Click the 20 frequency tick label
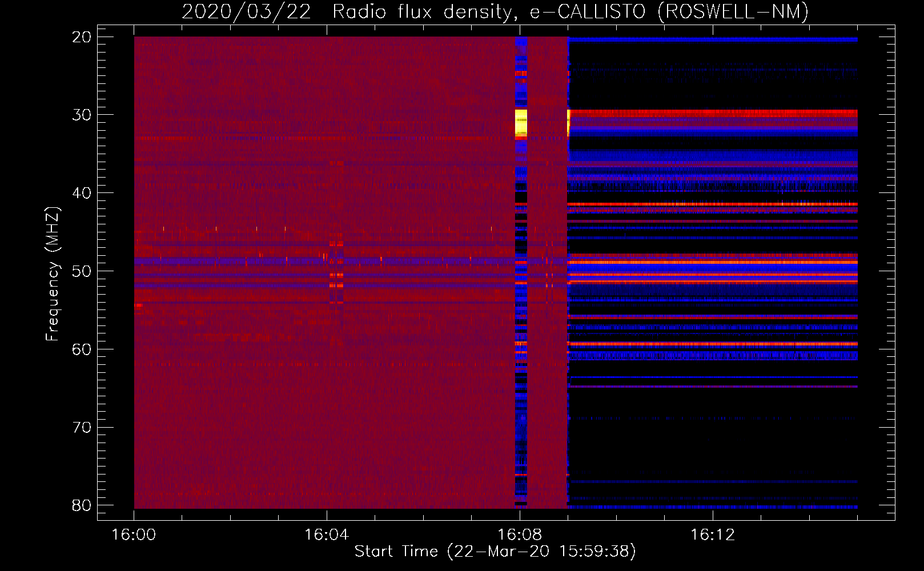Viewport: 924px width, 571px height. coord(82,37)
